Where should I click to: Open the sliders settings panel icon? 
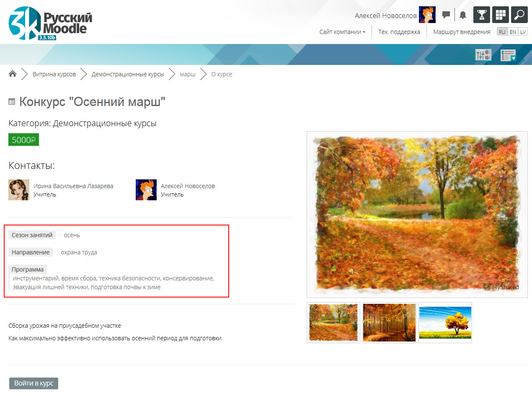click(483, 55)
